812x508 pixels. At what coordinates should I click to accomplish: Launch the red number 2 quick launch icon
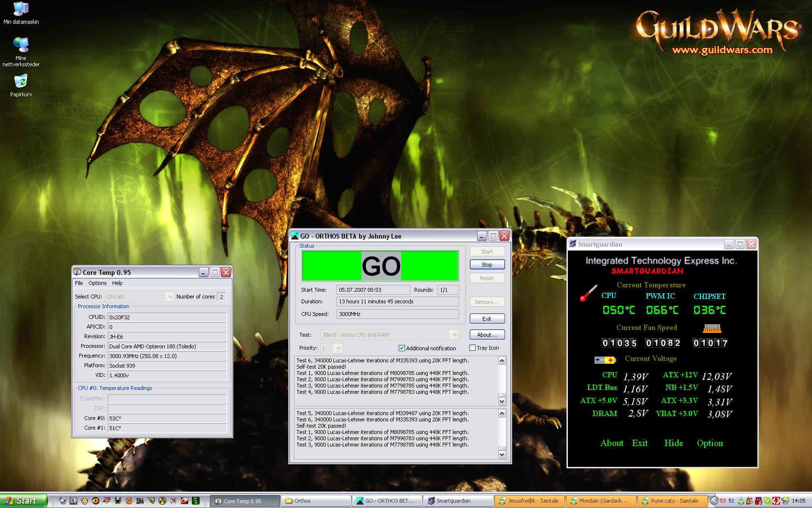(107, 501)
